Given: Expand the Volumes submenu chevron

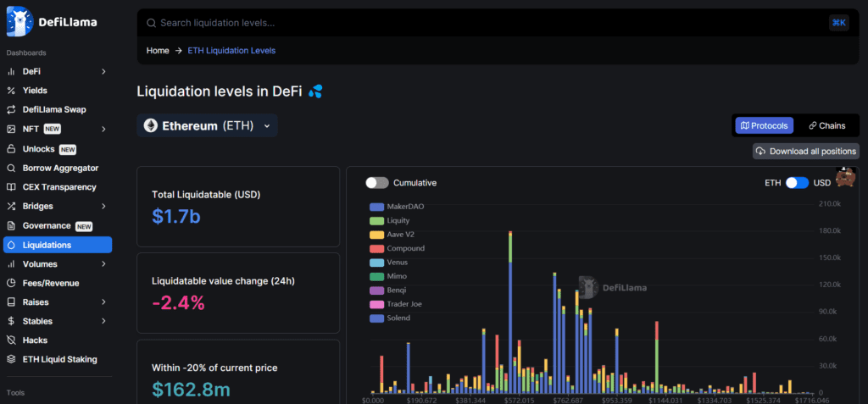Looking at the screenshot, I should pyautogui.click(x=103, y=264).
